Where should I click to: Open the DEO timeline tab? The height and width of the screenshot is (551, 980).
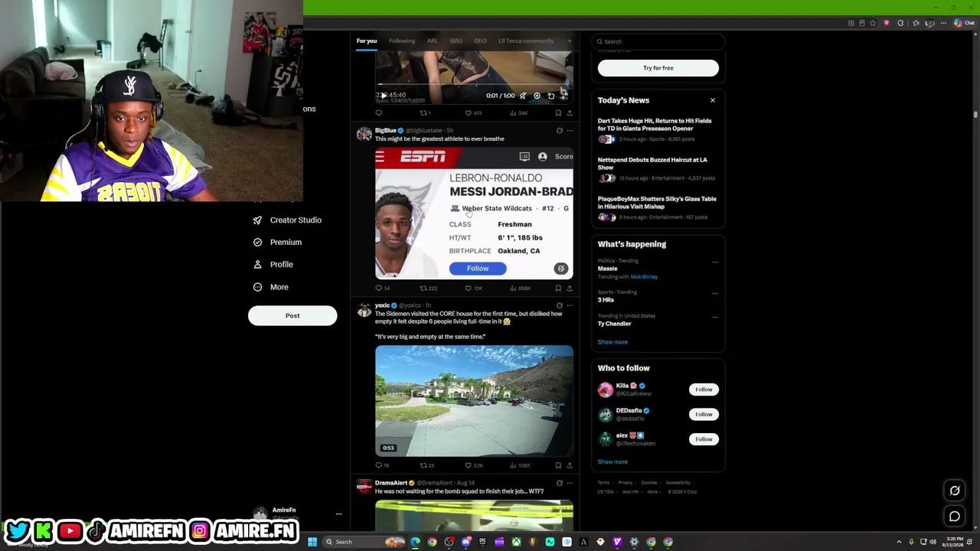point(480,41)
